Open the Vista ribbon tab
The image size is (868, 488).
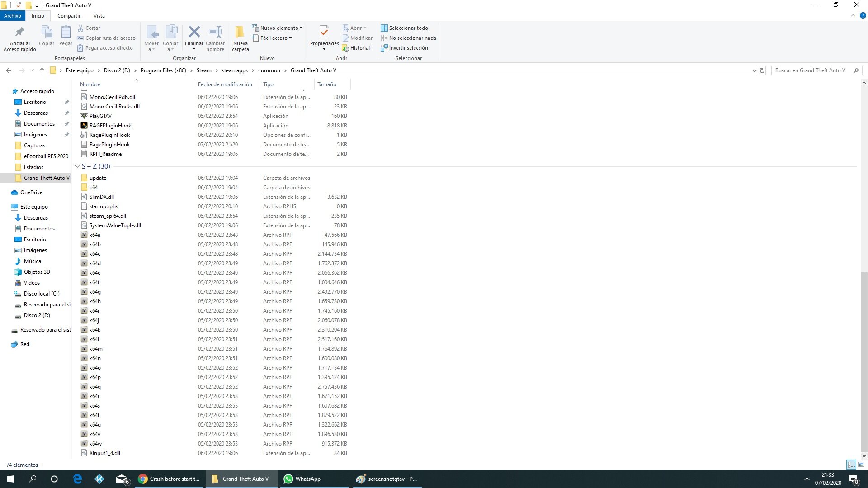pos(99,16)
